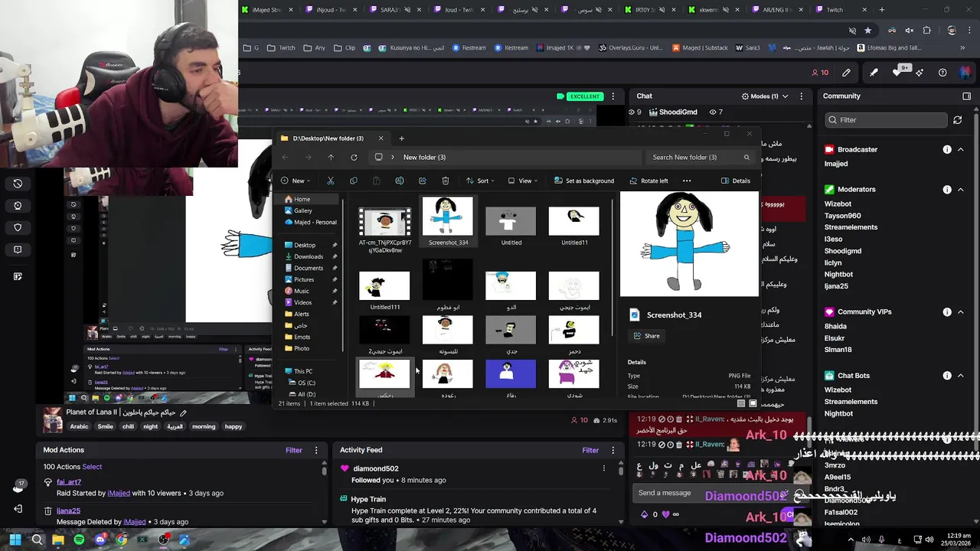The width and height of the screenshot is (980, 551).
Task: Open Spotify from the taskbar
Action: tap(79, 540)
